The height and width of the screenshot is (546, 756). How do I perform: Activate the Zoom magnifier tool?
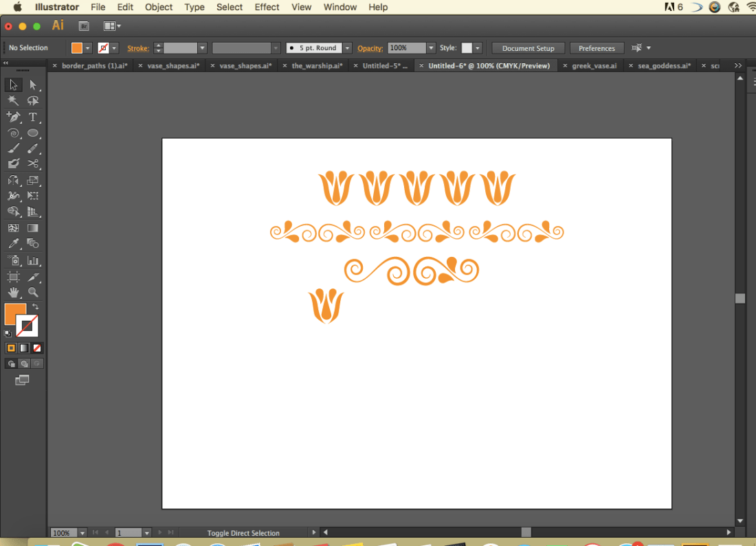33,292
